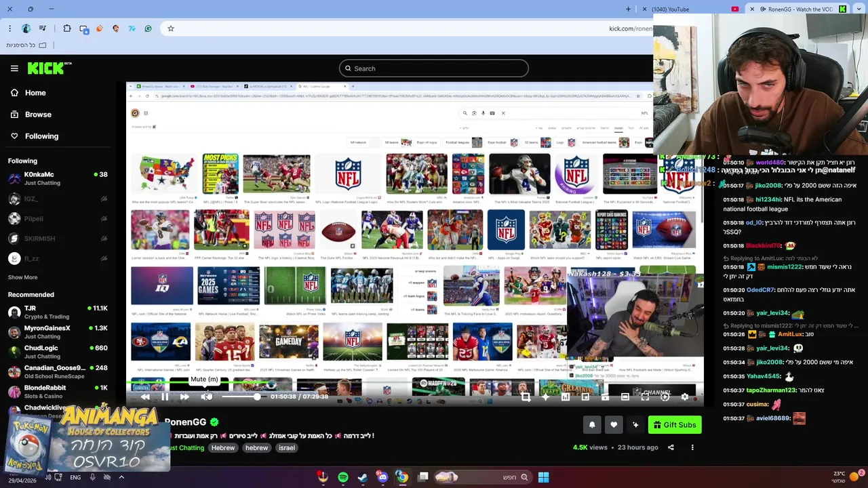
Task: Click sparkle plus button beside heart
Action: [635, 425]
